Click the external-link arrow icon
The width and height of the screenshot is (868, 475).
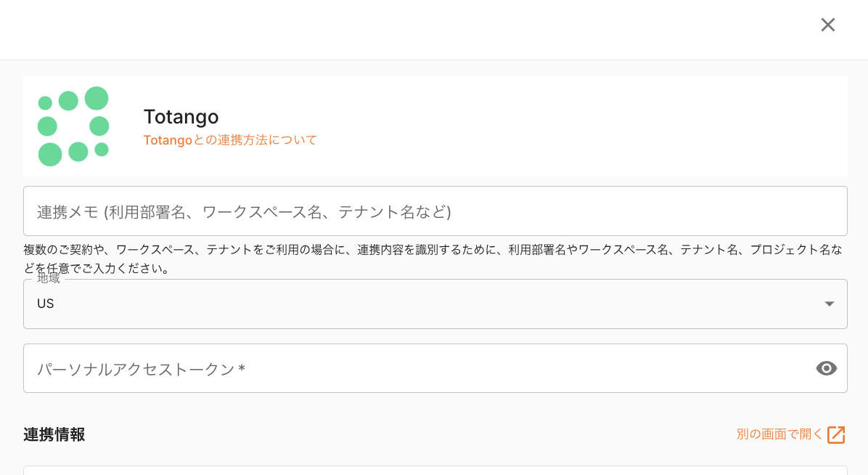click(836, 434)
